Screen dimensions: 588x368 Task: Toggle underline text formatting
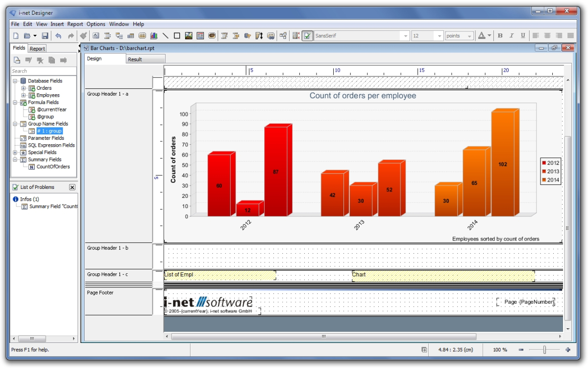(523, 35)
